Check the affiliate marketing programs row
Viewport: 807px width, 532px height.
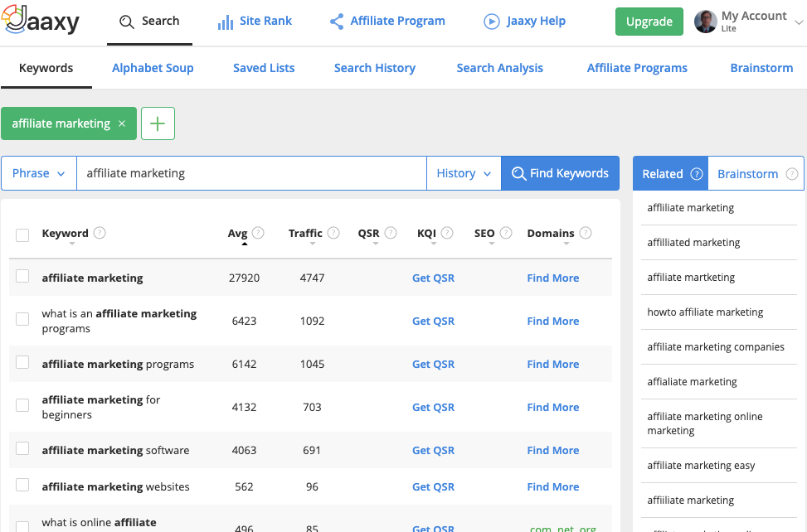22,362
